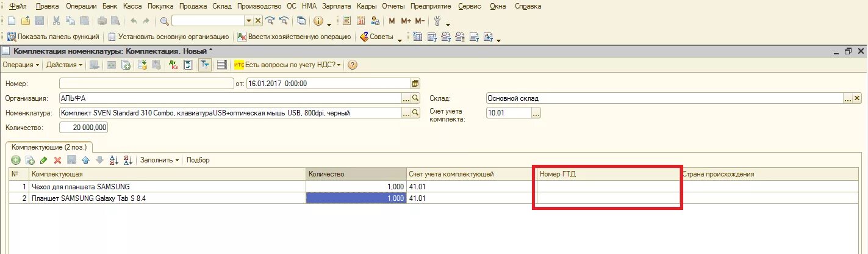This screenshot has height=254, width=868.
Task: Click the Print icon
Action: pos(102,21)
